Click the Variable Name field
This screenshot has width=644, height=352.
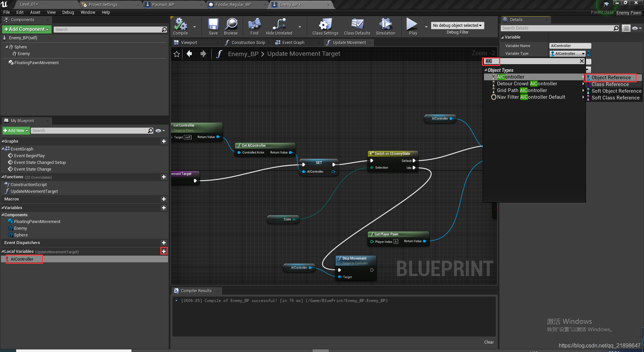coord(570,46)
